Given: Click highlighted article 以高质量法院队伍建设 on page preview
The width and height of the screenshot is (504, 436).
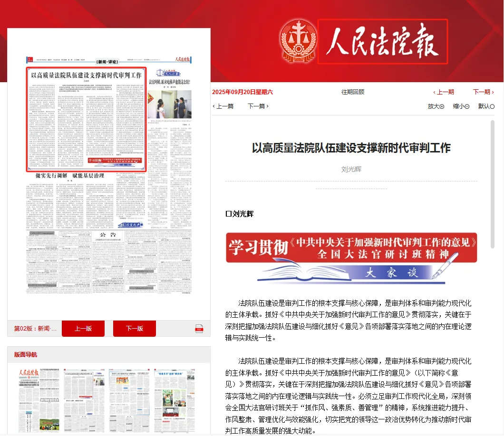Looking at the screenshot, I should pos(86,119).
